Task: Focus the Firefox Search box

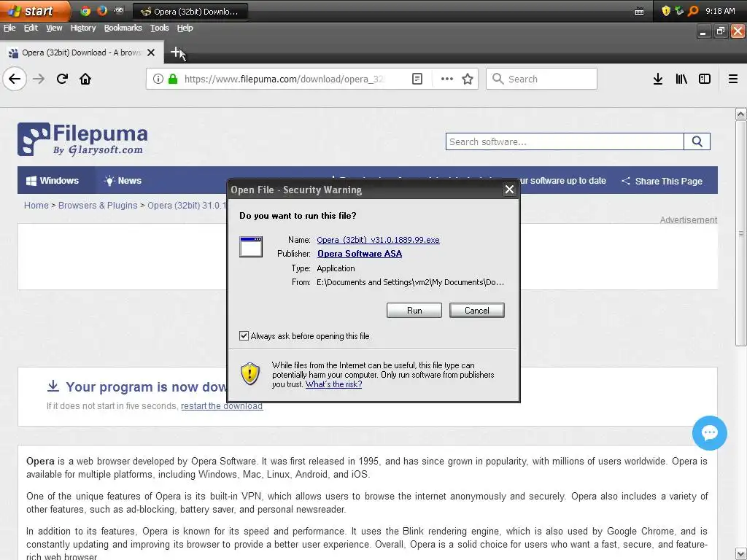Action: (x=542, y=79)
